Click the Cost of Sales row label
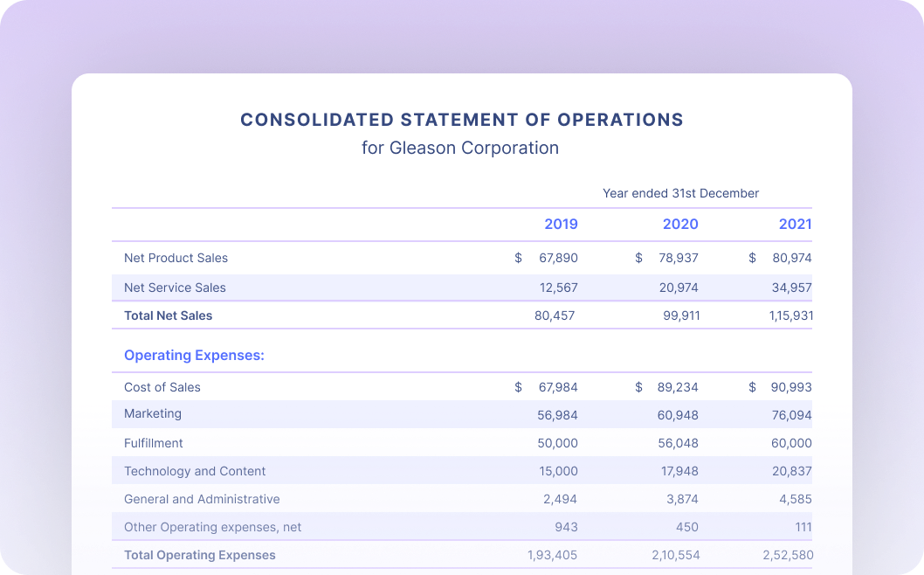924x575 pixels. pos(162,387)
